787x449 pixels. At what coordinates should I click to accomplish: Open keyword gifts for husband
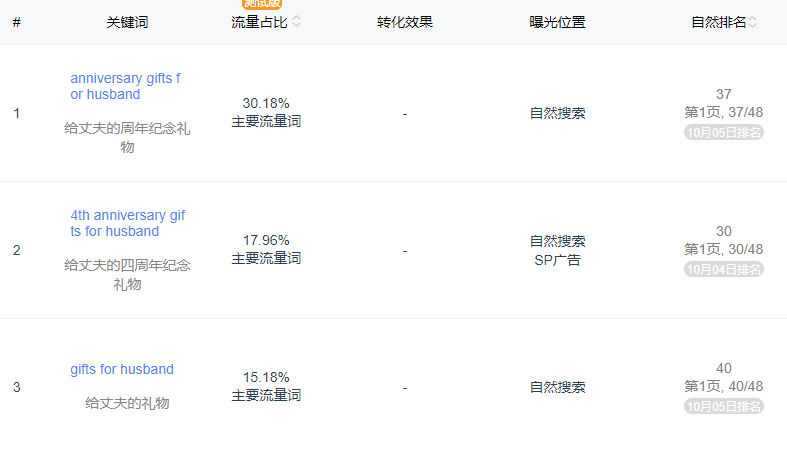point(122,369)
